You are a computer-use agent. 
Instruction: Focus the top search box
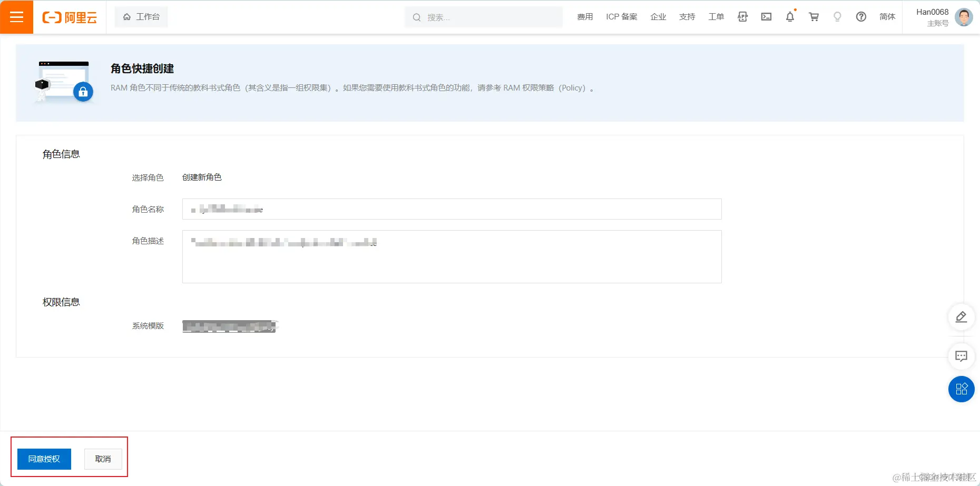[x=483, y=17]
